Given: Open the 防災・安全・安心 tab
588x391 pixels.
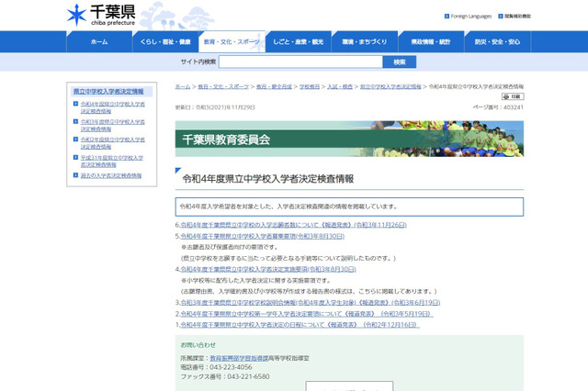Looking at the screenshot, I should click(497, 41).
